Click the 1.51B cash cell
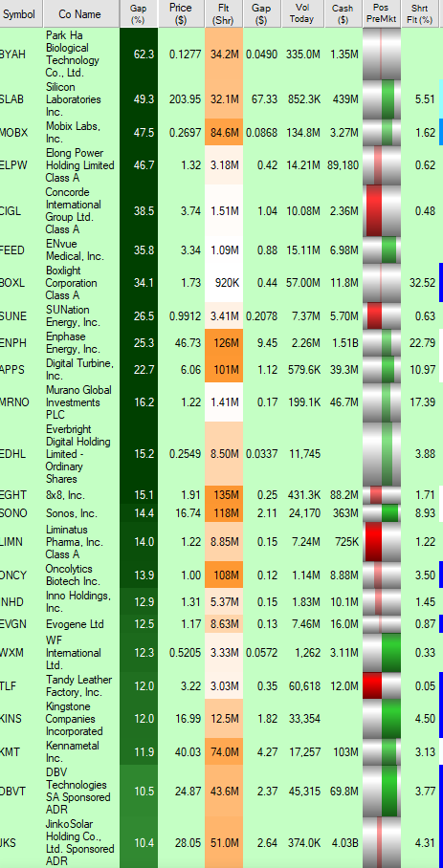 [343, 343]
